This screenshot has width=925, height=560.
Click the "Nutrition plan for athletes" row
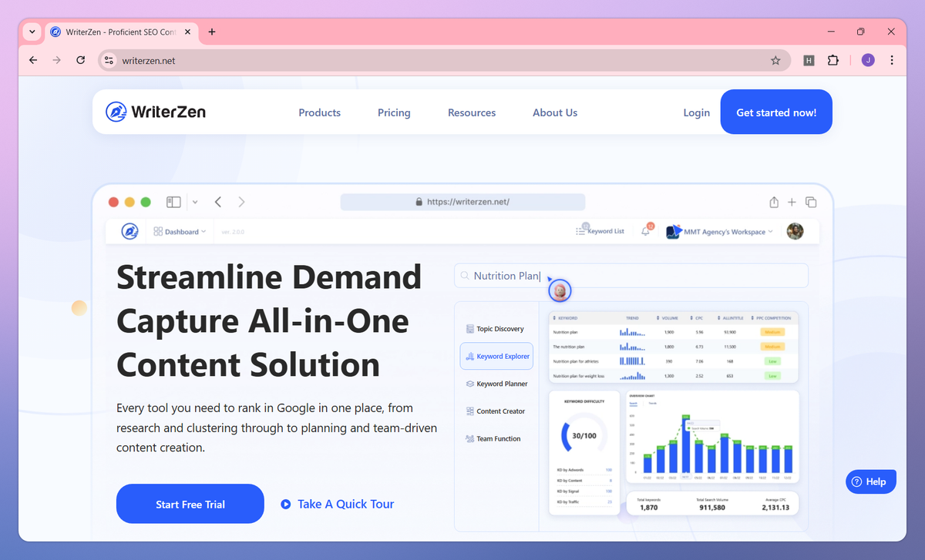(674, 360)
